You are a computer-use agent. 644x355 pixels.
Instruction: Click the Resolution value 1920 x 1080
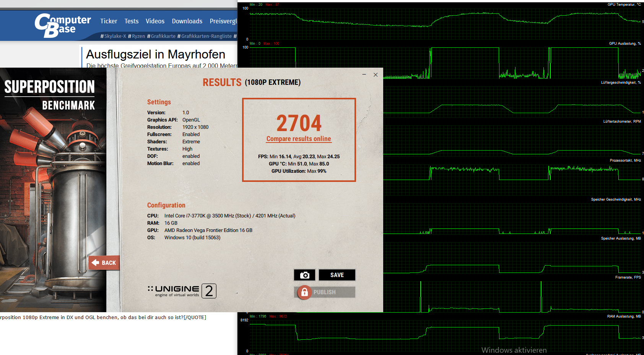195,127
